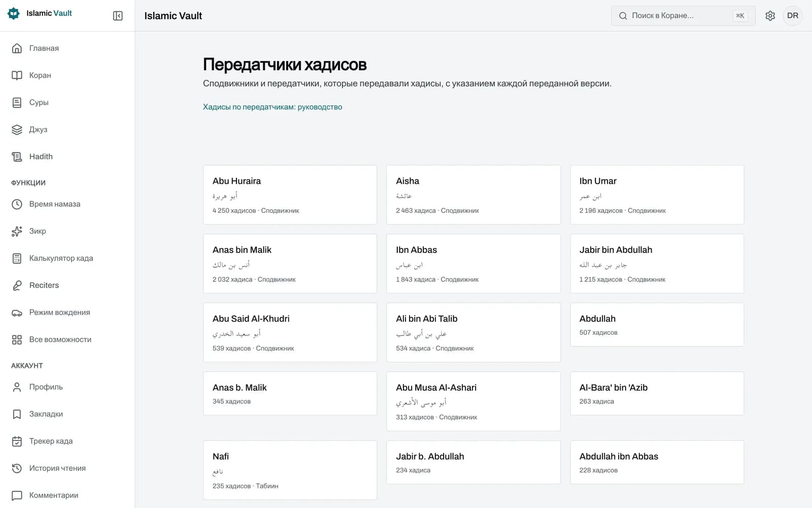Open the settings gear icon
The image size is (812, 508).
pos(770,16)
